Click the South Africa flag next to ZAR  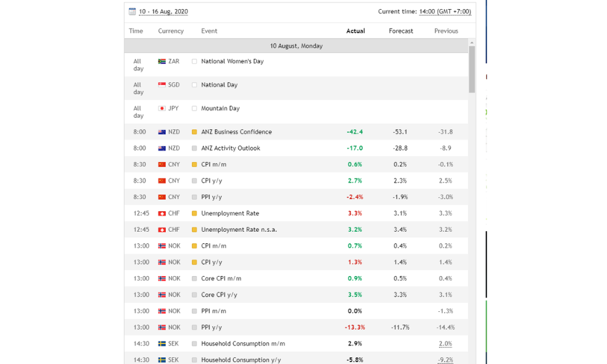tap(162, 61)
